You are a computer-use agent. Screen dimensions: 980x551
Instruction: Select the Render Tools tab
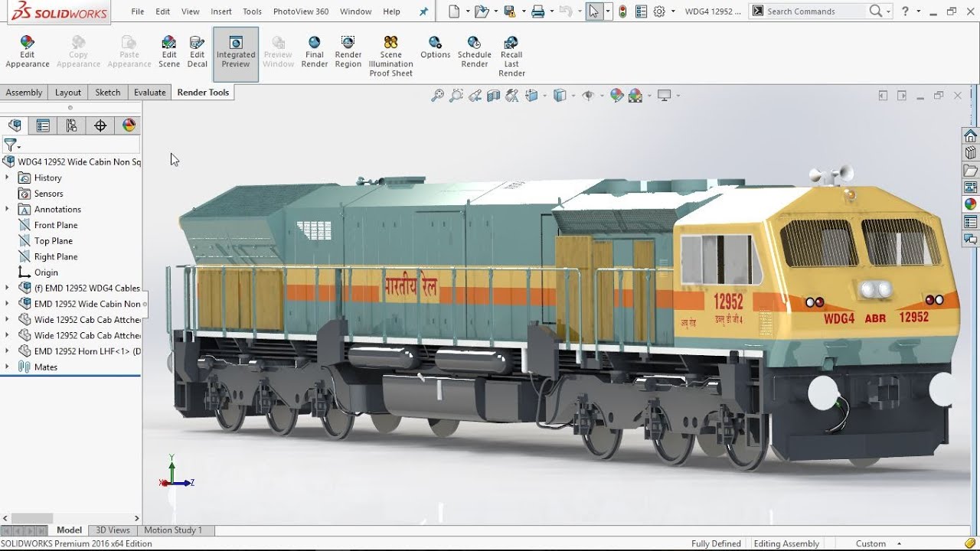(203, 93)
